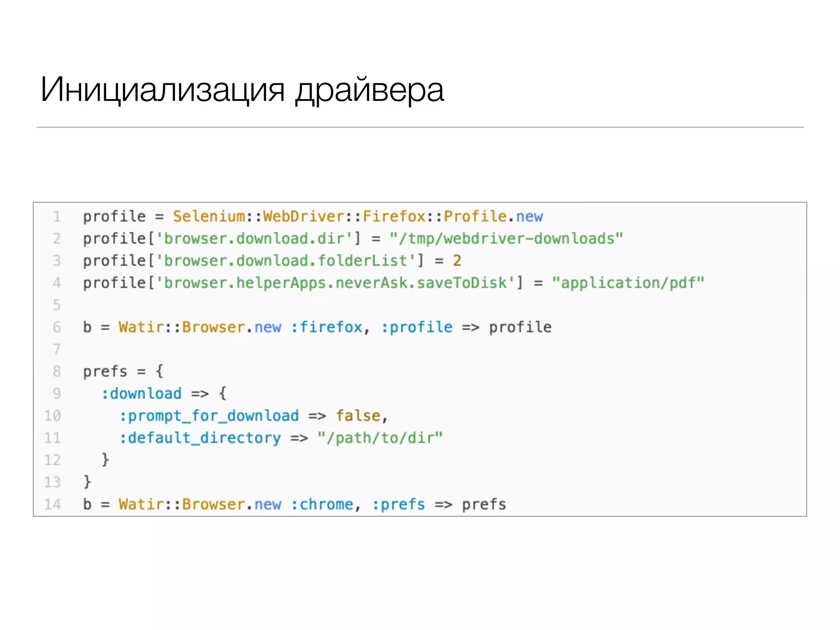Click line number 10 in the gutter
The image size is (840, 630).
pyautogui.click(x=52, y=415)
